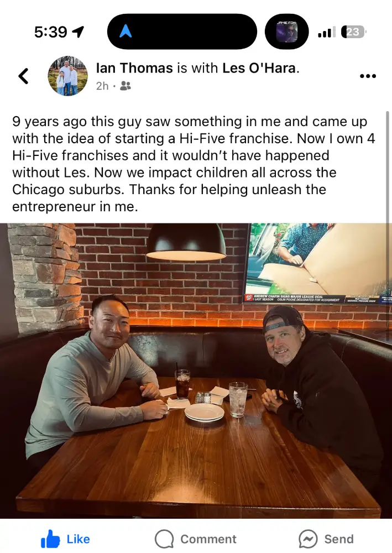This screenshot has height=553, width=392.
Task: Open the restaurant photo full screen
Action: click(196, 371)
